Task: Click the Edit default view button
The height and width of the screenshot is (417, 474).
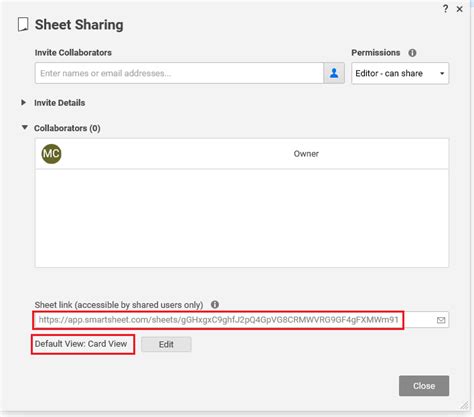Action: tap(166, 344)
